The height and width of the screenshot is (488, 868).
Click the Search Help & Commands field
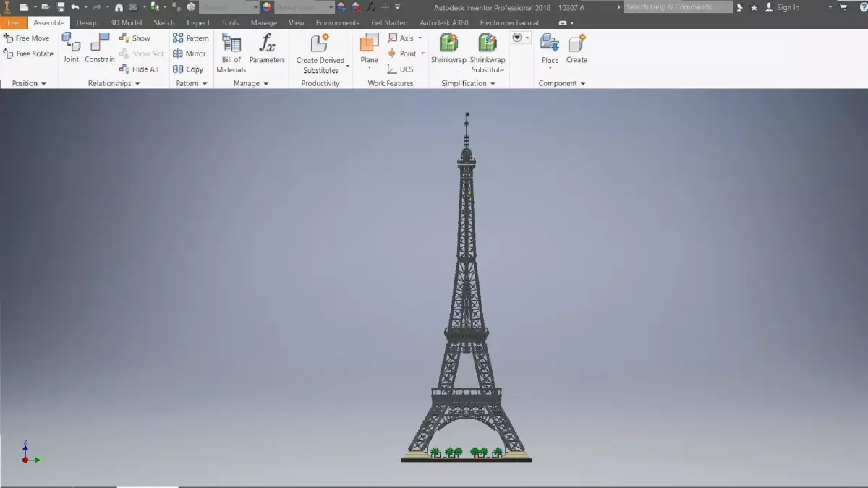tap(678, 7)
